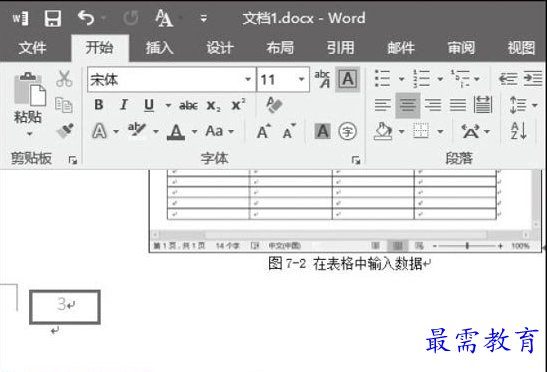This screenshot has height=372, width=547.
Task: Open the Quick Access font AA icon
Action: tap(164, 18)
